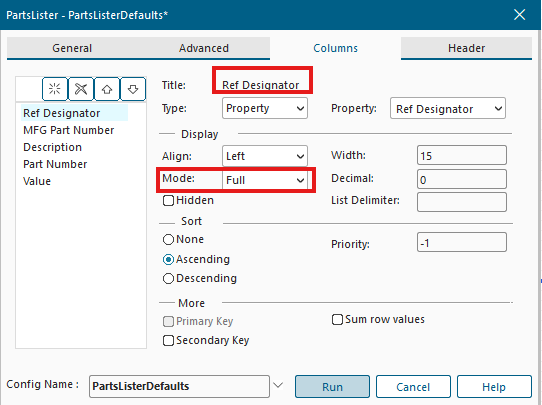Select the Columns tab

click(335, 48)
